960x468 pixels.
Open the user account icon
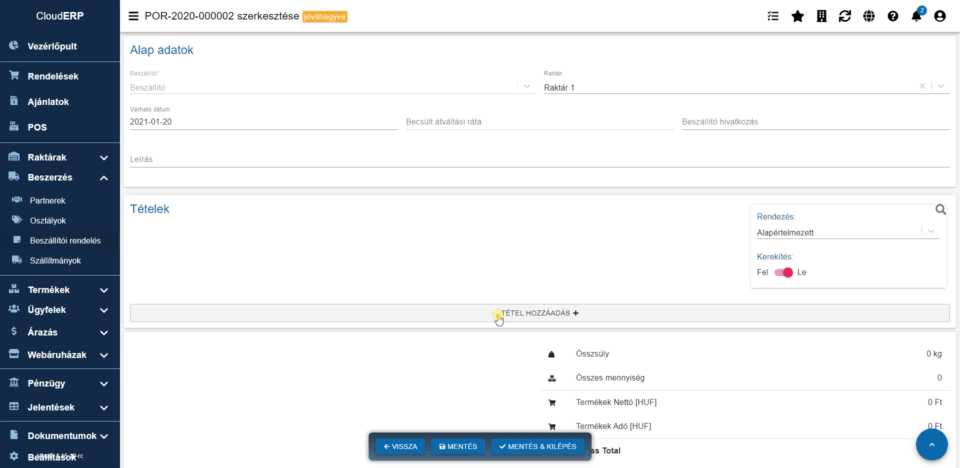[x=940, y=17]
